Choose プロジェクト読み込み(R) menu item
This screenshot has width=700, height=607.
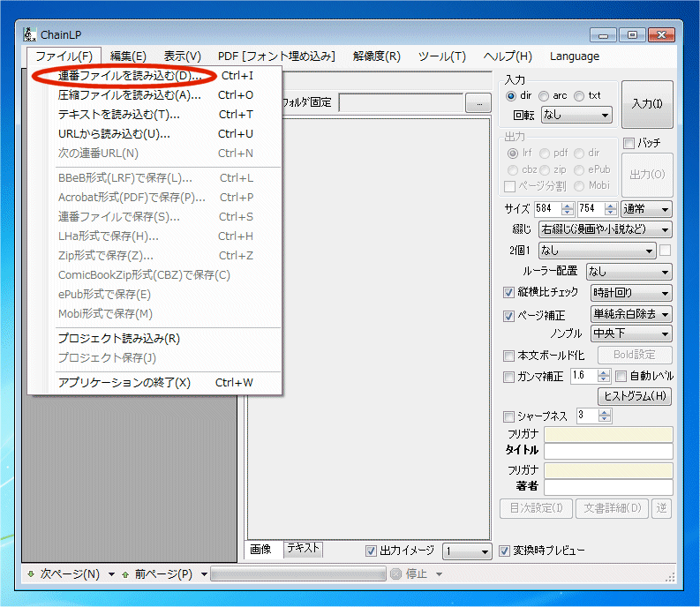154,339
